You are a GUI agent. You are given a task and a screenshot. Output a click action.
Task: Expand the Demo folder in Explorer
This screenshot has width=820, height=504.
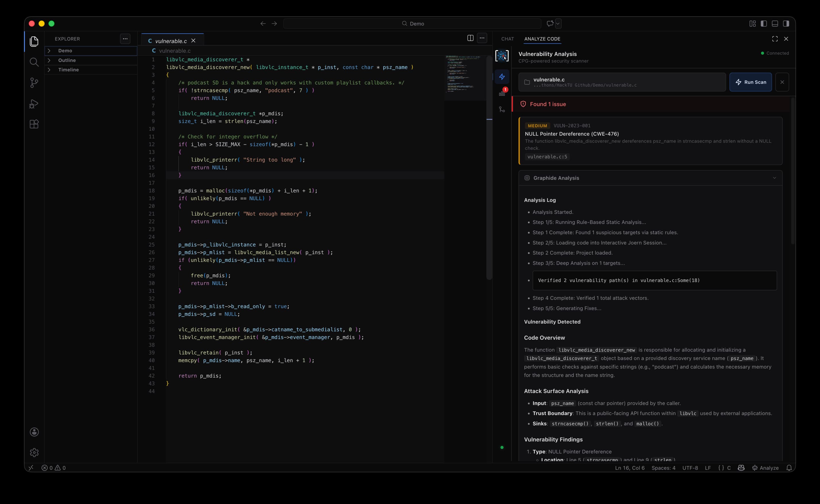(x=65, y=51)
